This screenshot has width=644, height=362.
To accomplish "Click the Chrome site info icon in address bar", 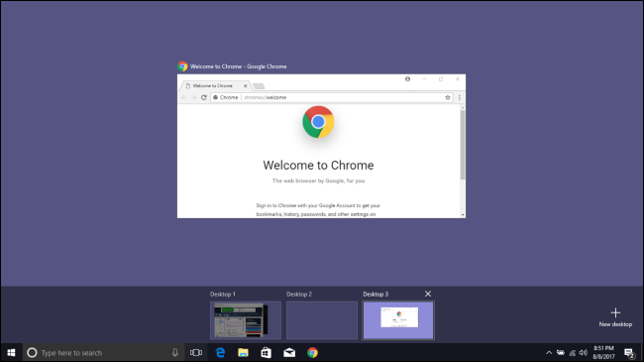I will 215,97.
